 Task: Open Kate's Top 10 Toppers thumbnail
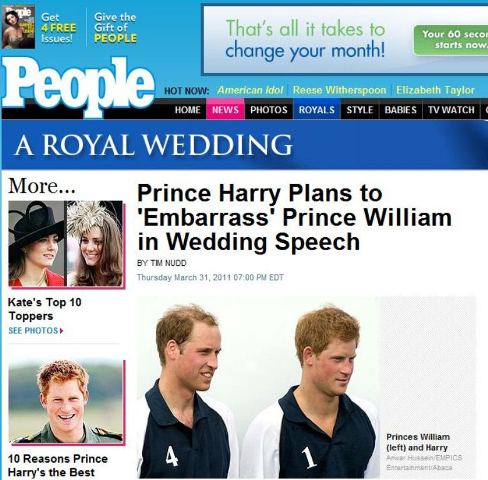[66, 244]
